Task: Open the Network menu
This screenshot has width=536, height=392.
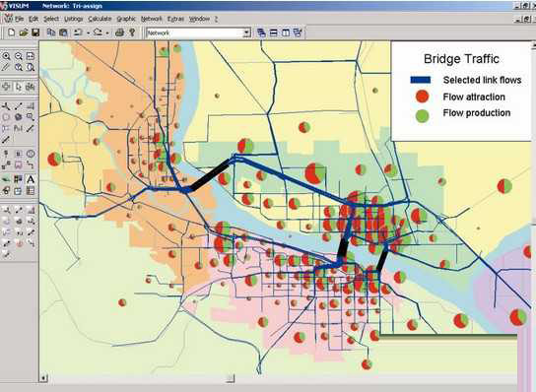Action: pyautogui.click(x=152, y=19)
